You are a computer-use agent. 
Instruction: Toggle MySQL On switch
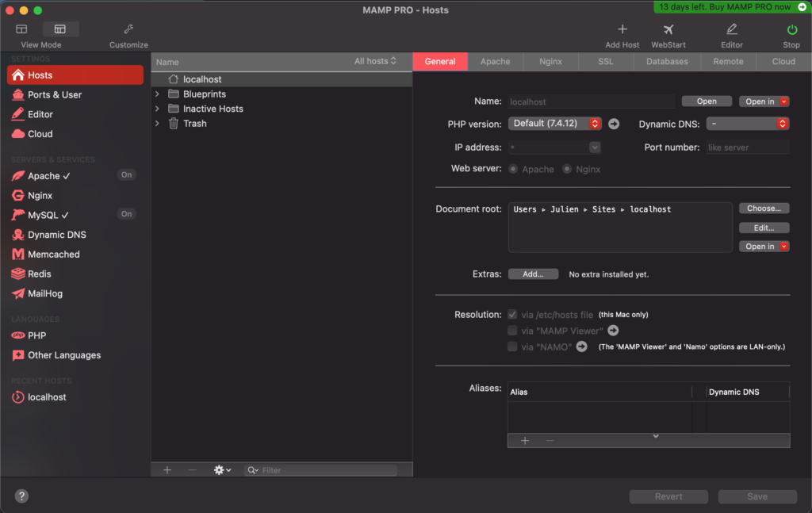point(126,214)
